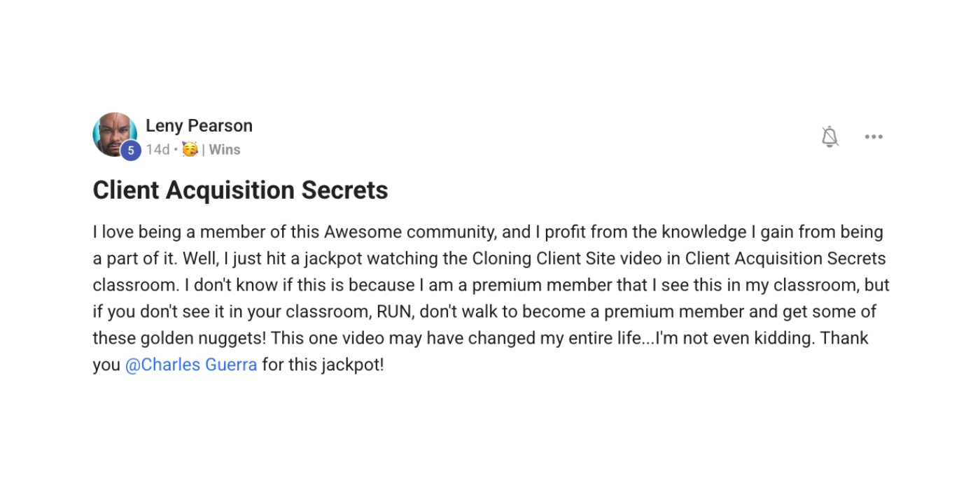Open the three-dot post options menu
Viewport: 980px width, 490px height.
click(x=874, y=136)
